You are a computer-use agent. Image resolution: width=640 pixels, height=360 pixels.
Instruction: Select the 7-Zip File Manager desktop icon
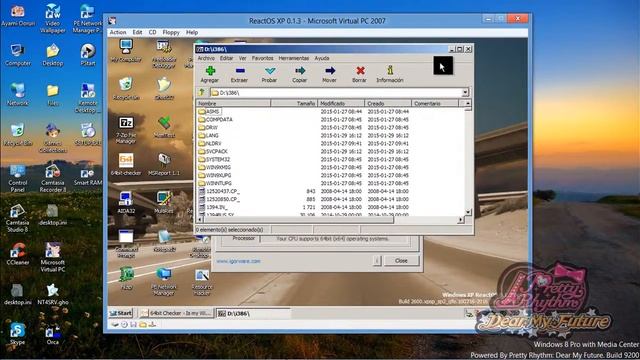click(126, 129)
